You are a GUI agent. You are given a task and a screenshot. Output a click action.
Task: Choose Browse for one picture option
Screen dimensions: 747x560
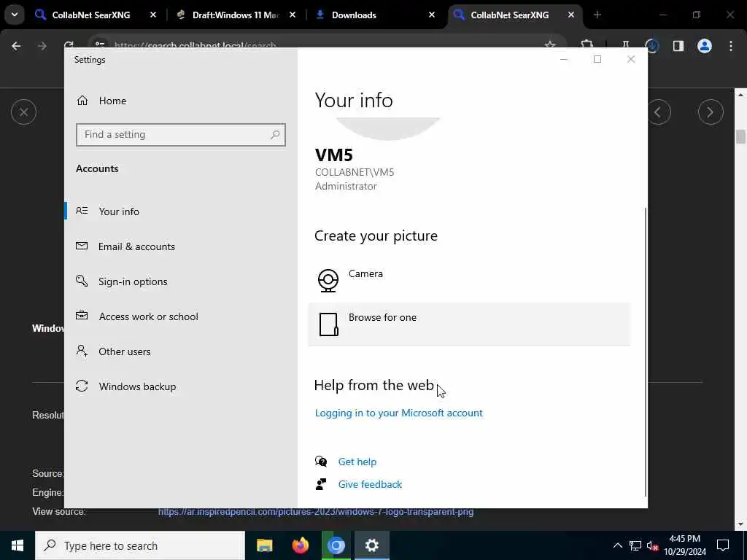coord(469,324)
